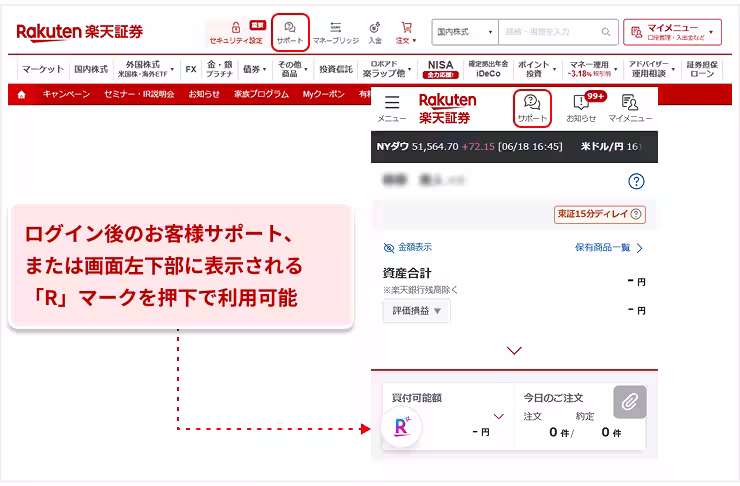Click the gray paperclip icon
The image size is (740, 486).
point(630,402)
